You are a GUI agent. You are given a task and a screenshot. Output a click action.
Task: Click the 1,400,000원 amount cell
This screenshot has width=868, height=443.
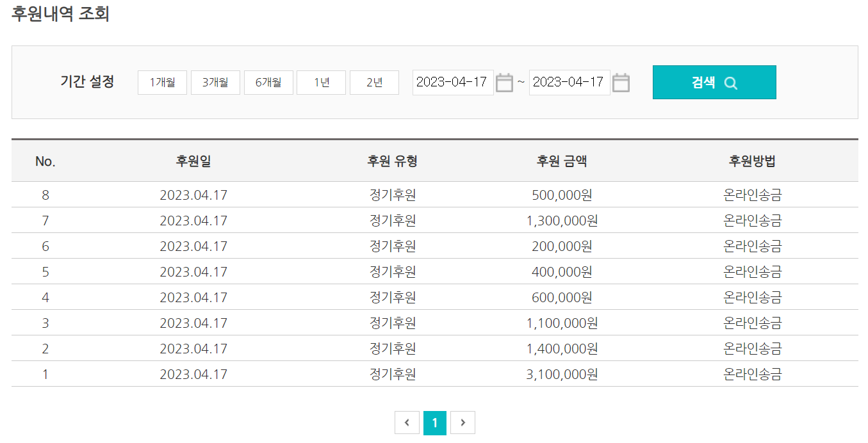click(x=562, y=349)
